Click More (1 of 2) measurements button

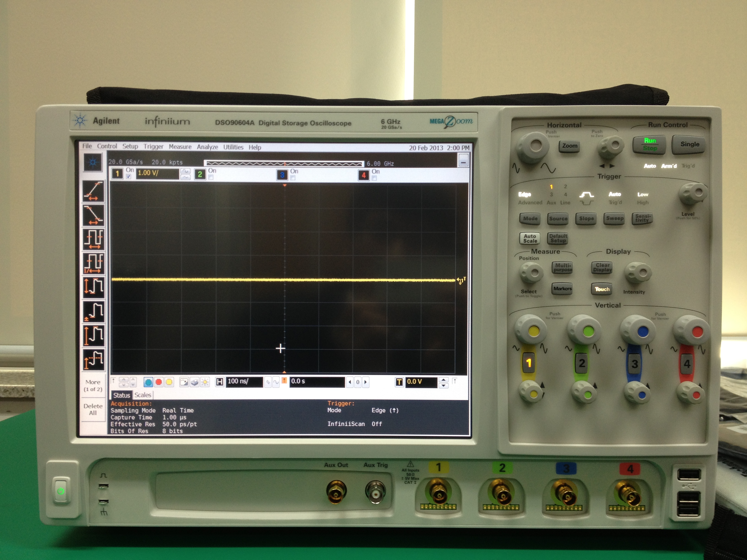point(93,385)
